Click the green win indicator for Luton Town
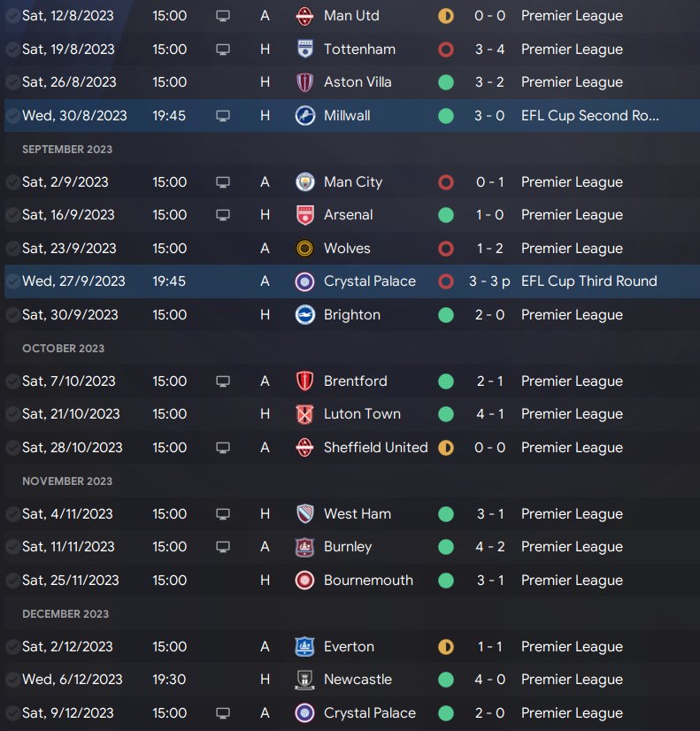Image resolution: width=700 pixels, height=731 pixels. click(x=446, y=414)
